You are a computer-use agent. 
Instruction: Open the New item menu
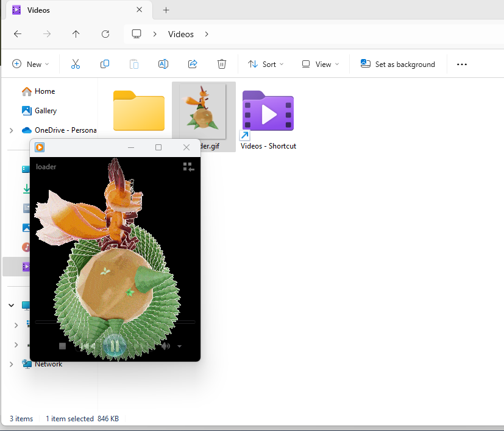30,63
